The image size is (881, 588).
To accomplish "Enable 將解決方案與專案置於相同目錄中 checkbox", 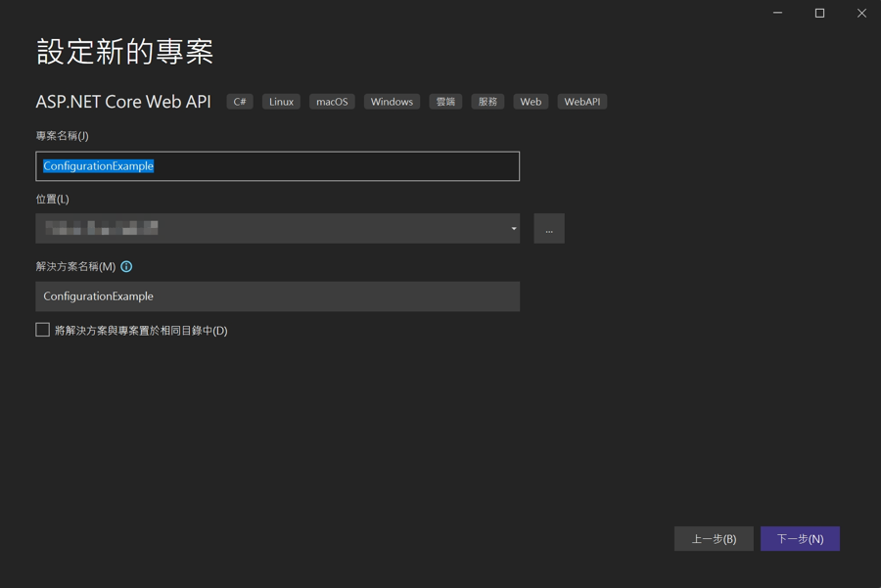I will coord(43,330).
